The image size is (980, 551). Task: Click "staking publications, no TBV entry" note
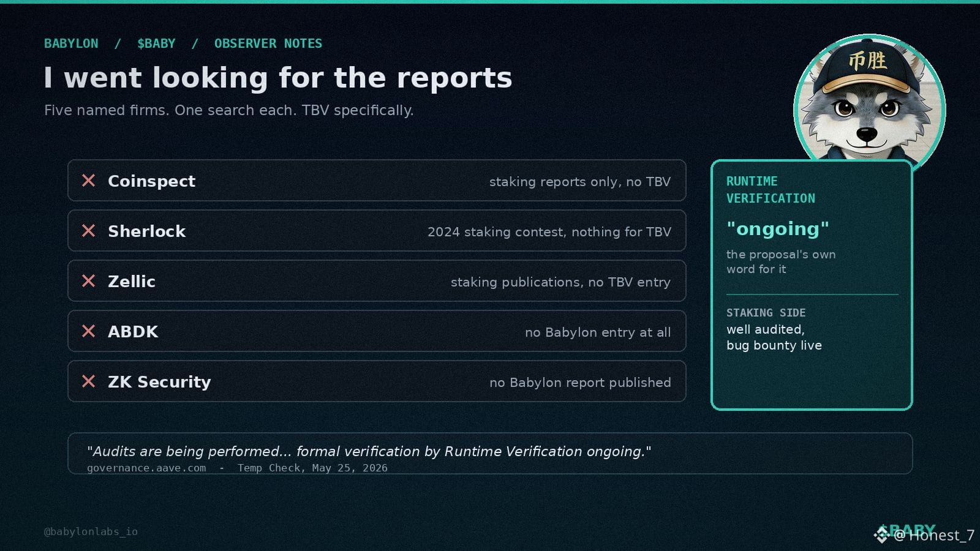(x=561, y=282)
